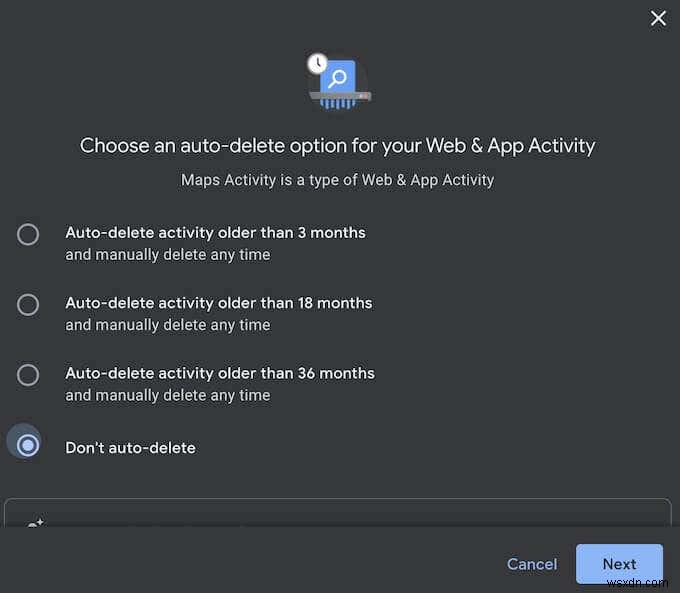680x593 pixels.
Task: Click the magnifying glass in the shredder illustration
Action: pyautogui.click(x=340, y=77)
